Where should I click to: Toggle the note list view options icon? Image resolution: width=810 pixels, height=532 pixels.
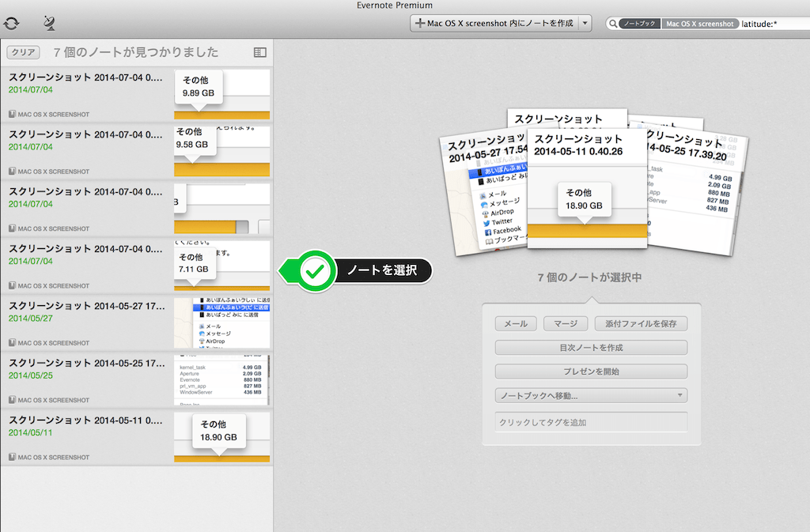[x=259, y=52]
